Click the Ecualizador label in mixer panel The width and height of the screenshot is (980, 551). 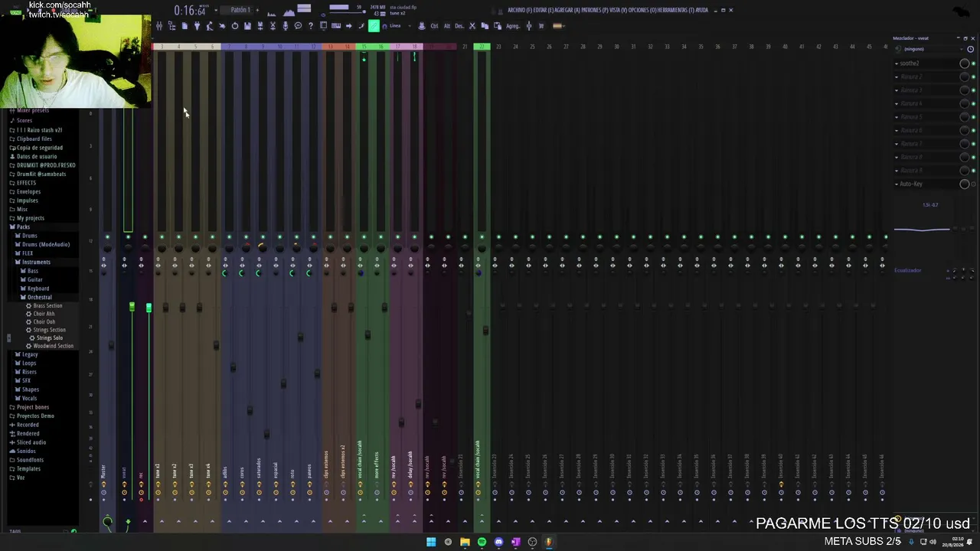(908, 271)
